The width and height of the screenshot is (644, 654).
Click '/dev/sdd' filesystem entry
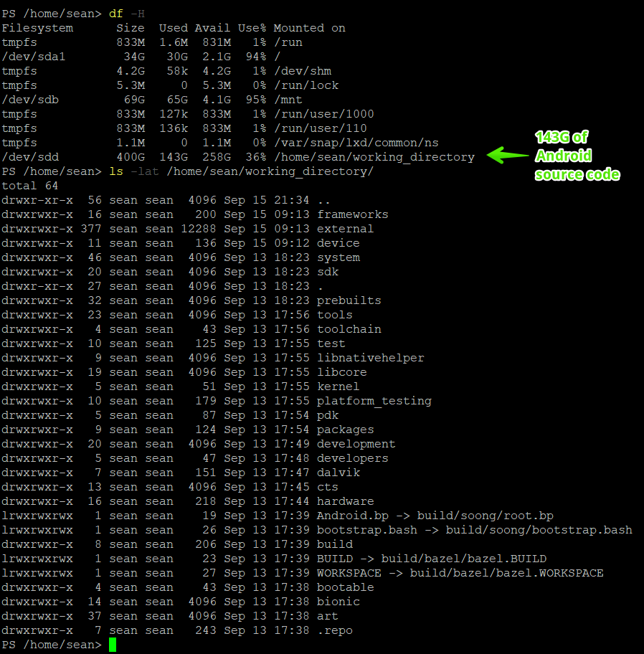[30, 157]
